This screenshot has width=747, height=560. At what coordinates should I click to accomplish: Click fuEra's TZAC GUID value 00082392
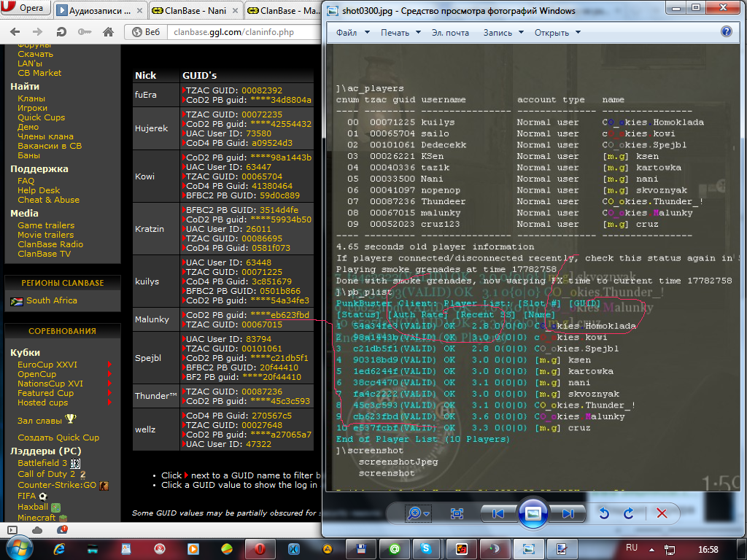click(262, 90)
